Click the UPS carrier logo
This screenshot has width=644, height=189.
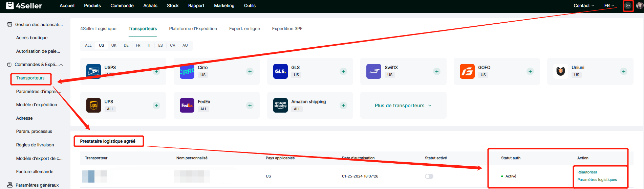(x=93, y=105)
